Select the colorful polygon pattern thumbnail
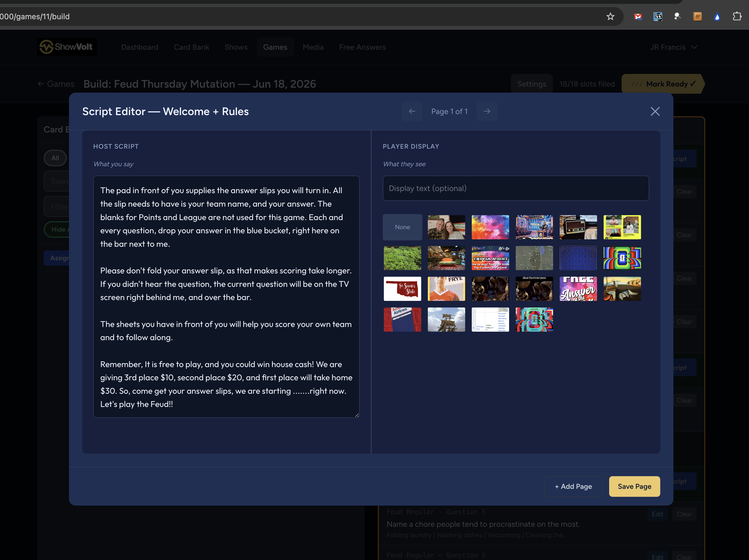The width and height of the screenshot is (749, 560). 490,227
